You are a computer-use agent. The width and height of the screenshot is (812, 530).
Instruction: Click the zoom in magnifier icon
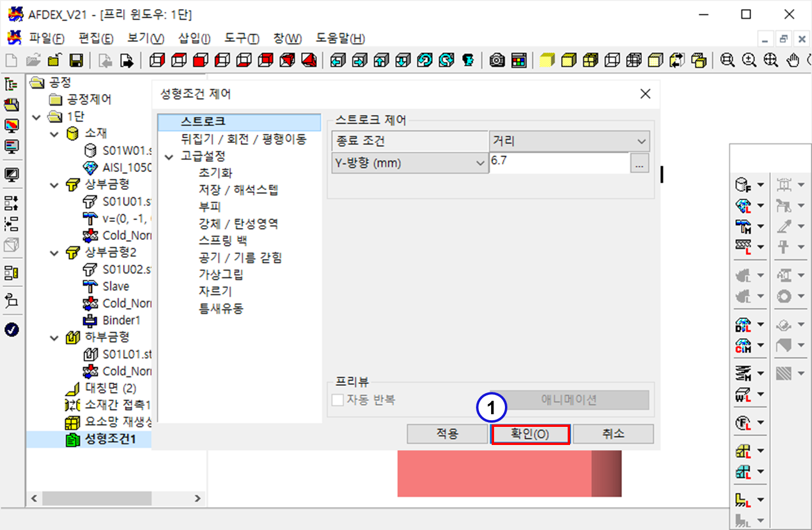pyautogui.click(x=749, y=60)
